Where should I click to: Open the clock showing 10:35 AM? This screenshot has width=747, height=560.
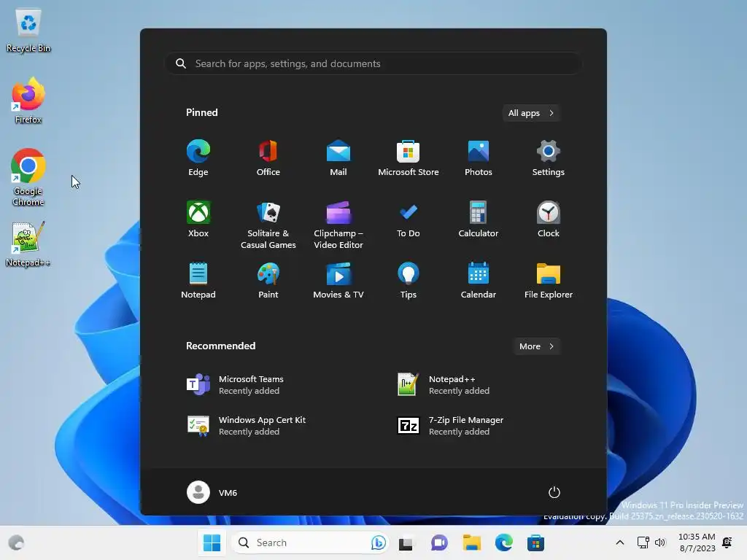click(697, 542)
